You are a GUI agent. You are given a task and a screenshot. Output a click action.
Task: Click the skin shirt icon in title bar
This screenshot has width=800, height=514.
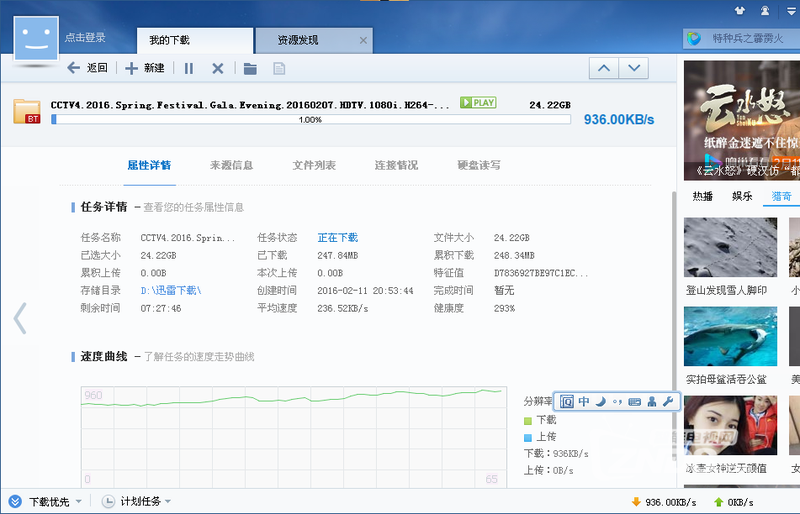tap(739, 10)
